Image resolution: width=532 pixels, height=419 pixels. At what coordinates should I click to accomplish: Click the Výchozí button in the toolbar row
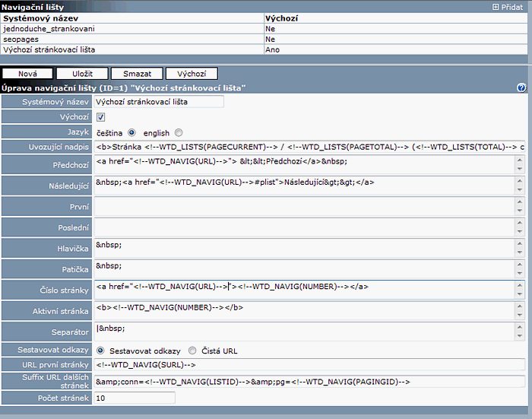click(192, 74)
